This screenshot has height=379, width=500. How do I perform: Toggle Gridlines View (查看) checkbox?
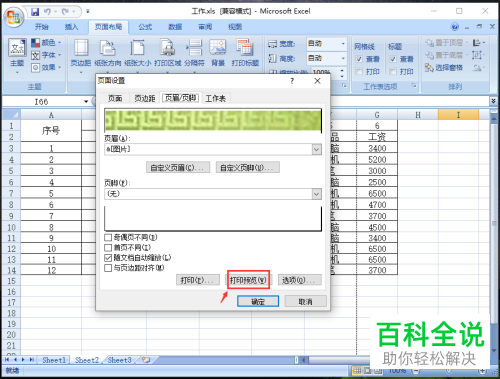359,59
